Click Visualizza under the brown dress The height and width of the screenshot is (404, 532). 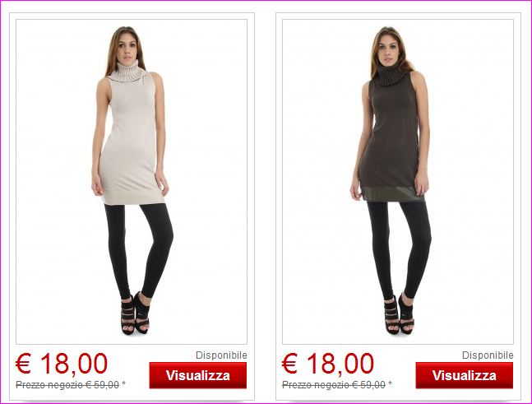coord(464,375)
